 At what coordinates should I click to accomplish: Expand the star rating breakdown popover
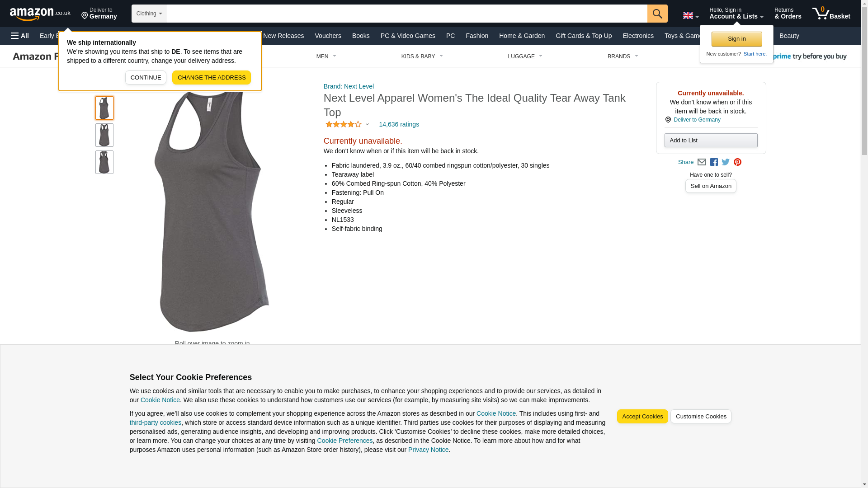pos(347,124)
